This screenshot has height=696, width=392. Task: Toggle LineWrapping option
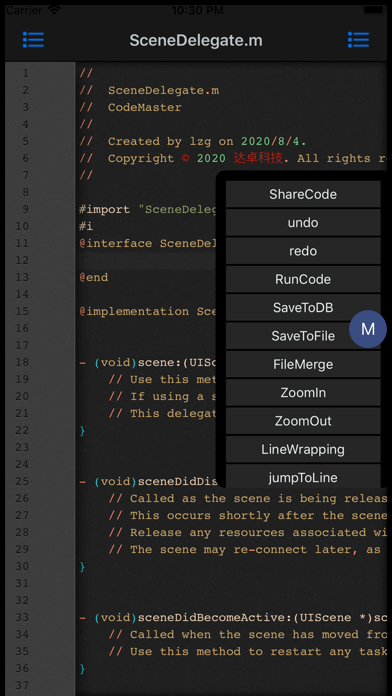click(303, 449)
